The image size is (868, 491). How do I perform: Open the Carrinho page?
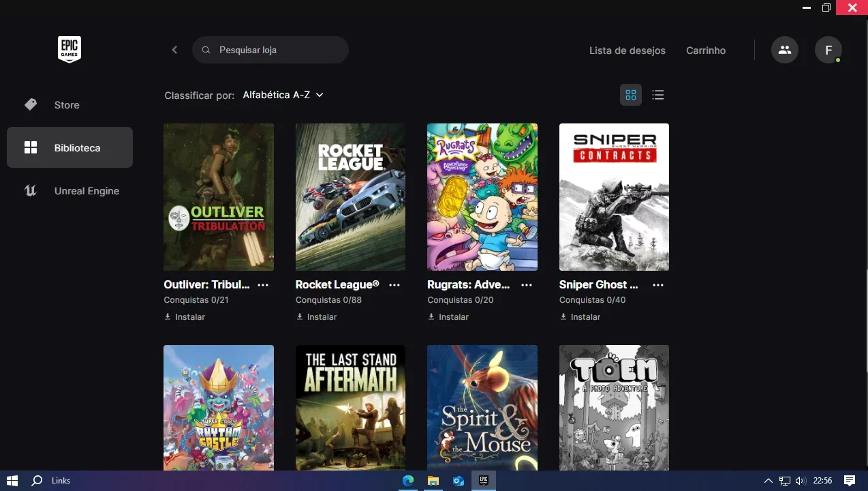point(706,50)
